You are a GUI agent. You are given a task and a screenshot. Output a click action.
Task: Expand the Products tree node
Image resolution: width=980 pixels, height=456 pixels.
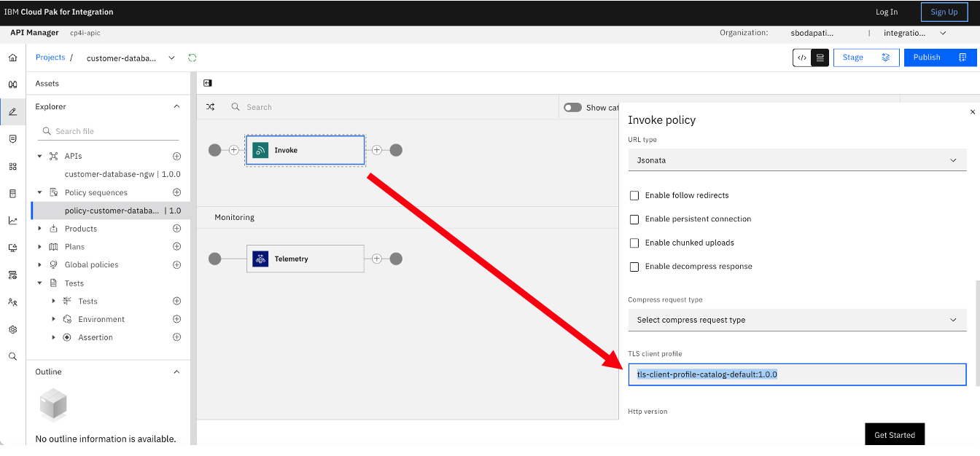click(x=39, y=229)
